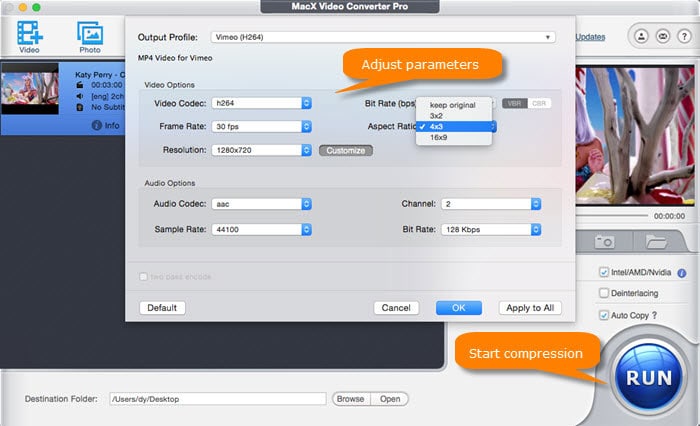Open the Updates link

590,37
